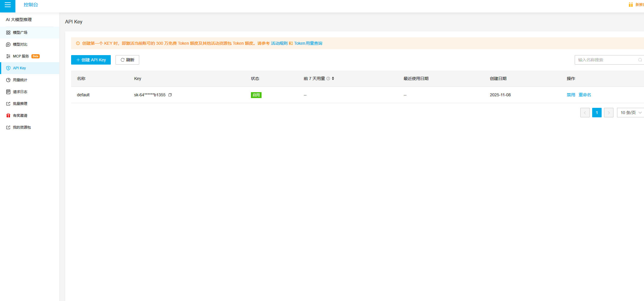Click the 创建 API Key button

click(x=91, y=60)
